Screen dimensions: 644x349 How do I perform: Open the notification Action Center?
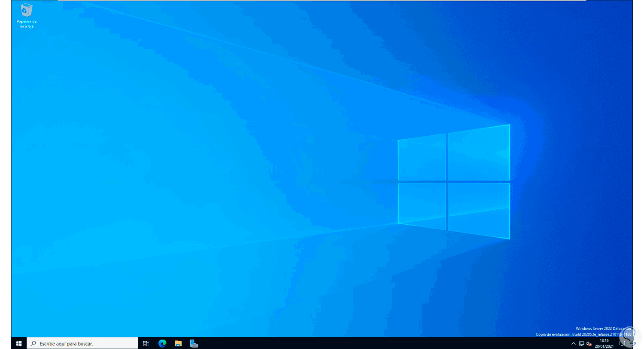point(623,343)
